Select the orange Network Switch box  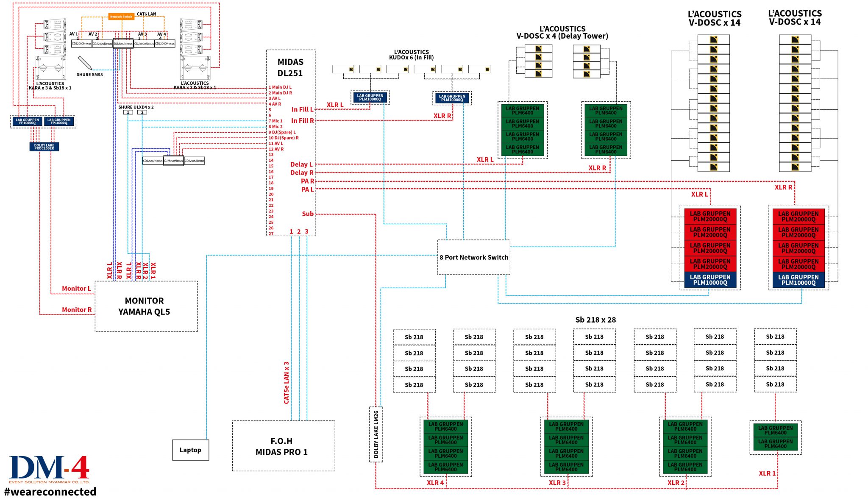pos(121,17)
